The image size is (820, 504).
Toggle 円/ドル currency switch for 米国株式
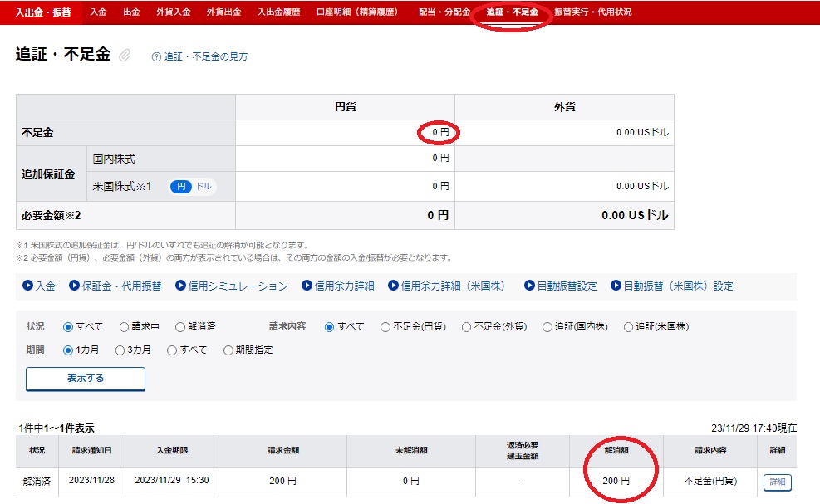192,187
